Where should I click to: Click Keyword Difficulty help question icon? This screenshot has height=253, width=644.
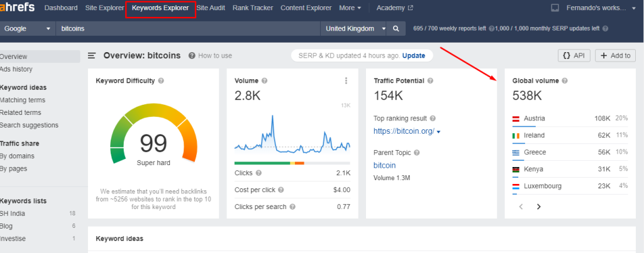pos(162,81)
